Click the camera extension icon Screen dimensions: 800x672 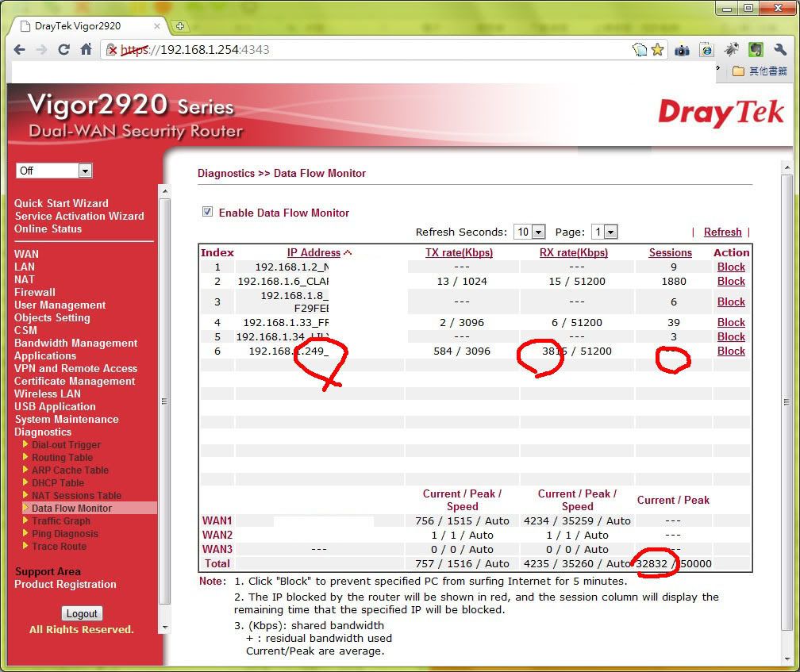[x=682, y=50]
